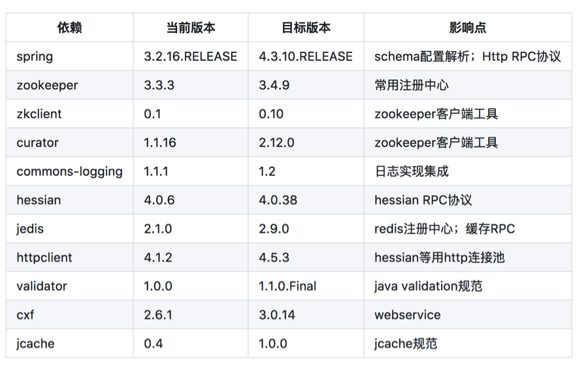
Task: Click the 2.12.0 version cell
Action: 306,143
